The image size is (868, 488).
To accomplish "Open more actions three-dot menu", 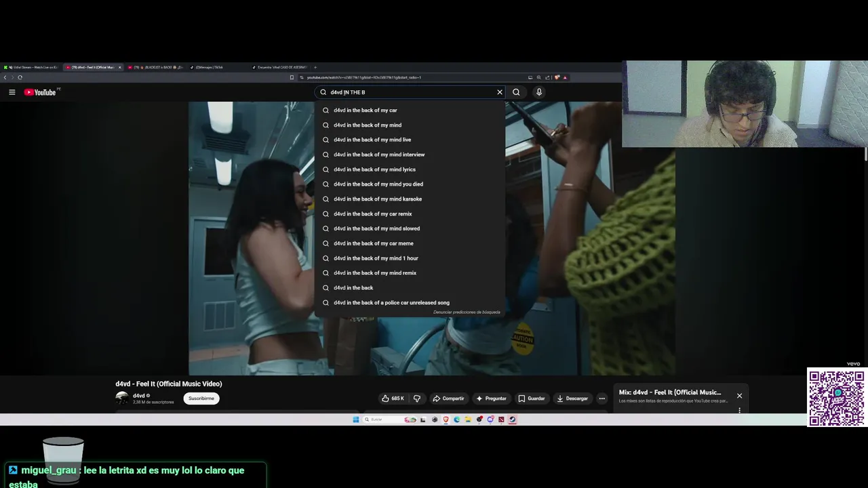I will pos(601,399).
